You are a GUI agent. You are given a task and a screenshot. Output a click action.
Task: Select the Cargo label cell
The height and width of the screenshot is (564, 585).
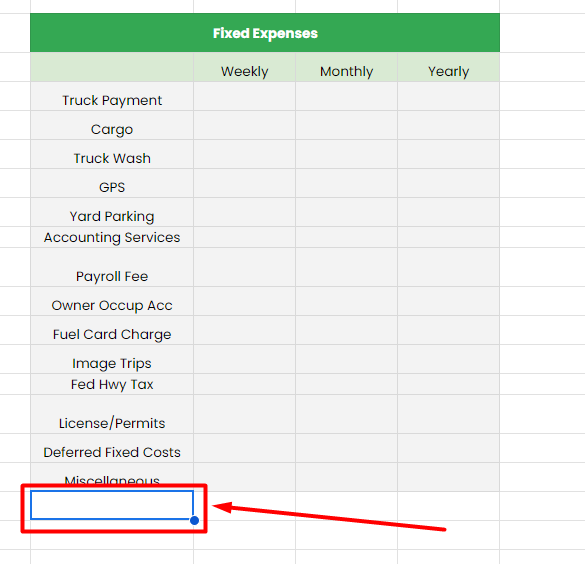point(112,125)
